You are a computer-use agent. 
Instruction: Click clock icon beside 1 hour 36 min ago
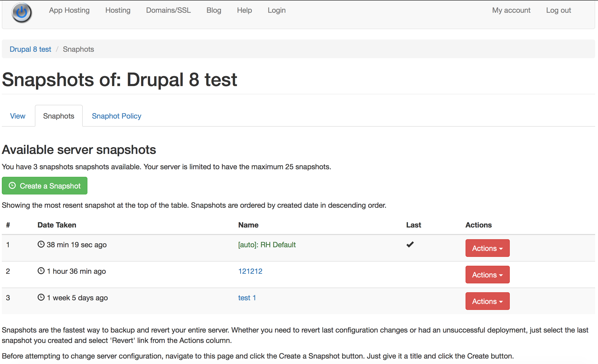[41, 271]
